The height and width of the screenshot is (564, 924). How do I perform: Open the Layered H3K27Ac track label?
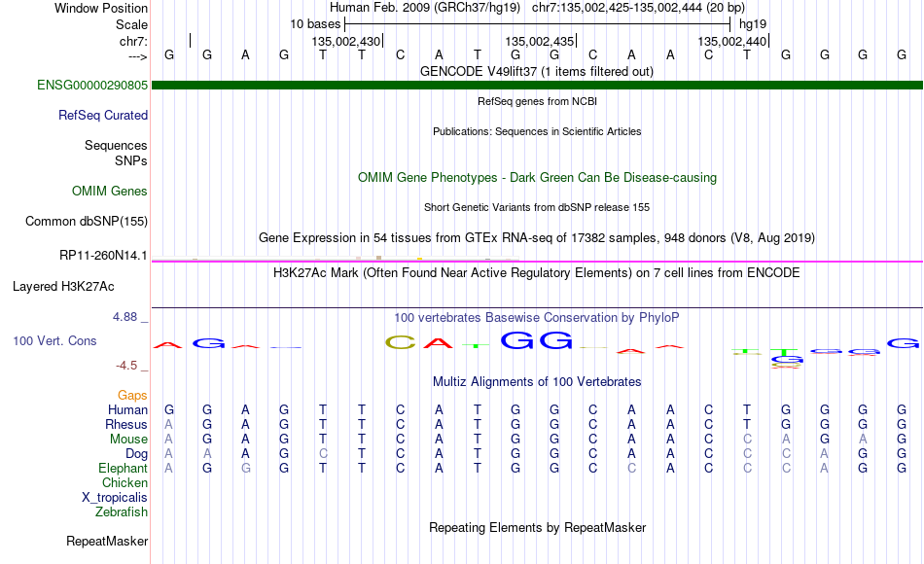63,287
